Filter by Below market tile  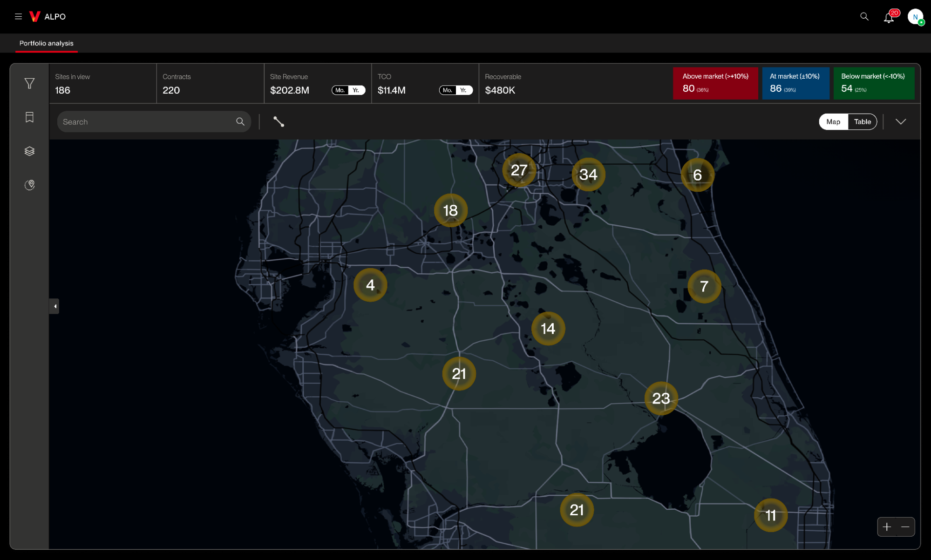(x=874, y=83)
